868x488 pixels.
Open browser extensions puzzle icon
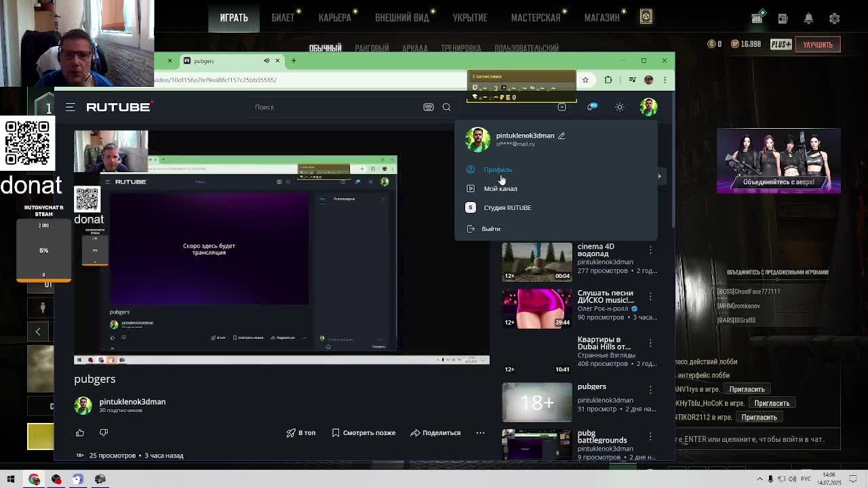point(608,80)
